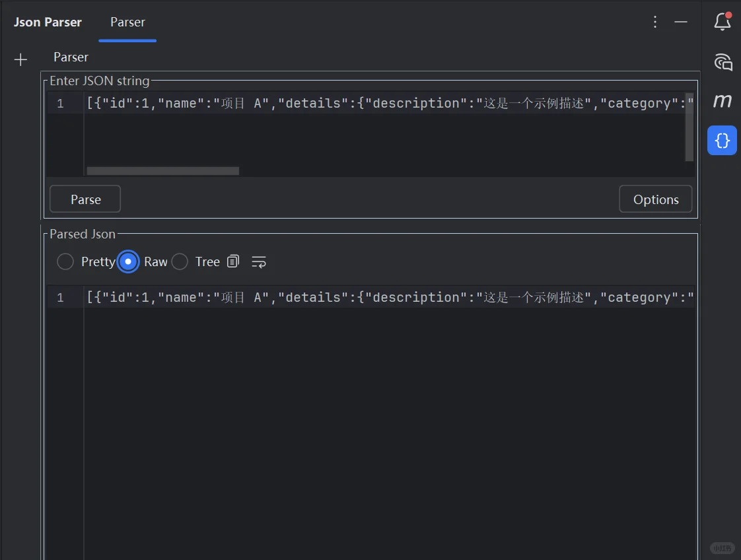Open the 'm' tool in the right sidebar

coord(722,100)
